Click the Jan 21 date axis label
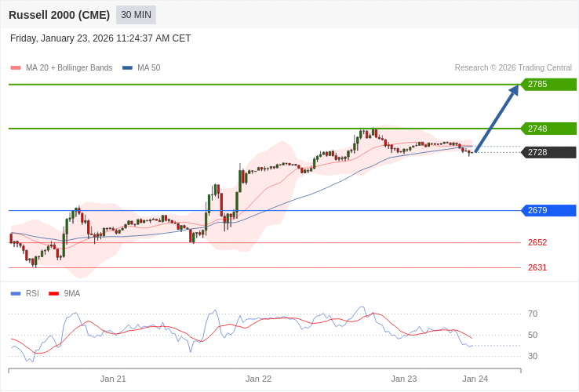Image resolution: width=579 pixels, height=392 pixels. coord(113,379)
